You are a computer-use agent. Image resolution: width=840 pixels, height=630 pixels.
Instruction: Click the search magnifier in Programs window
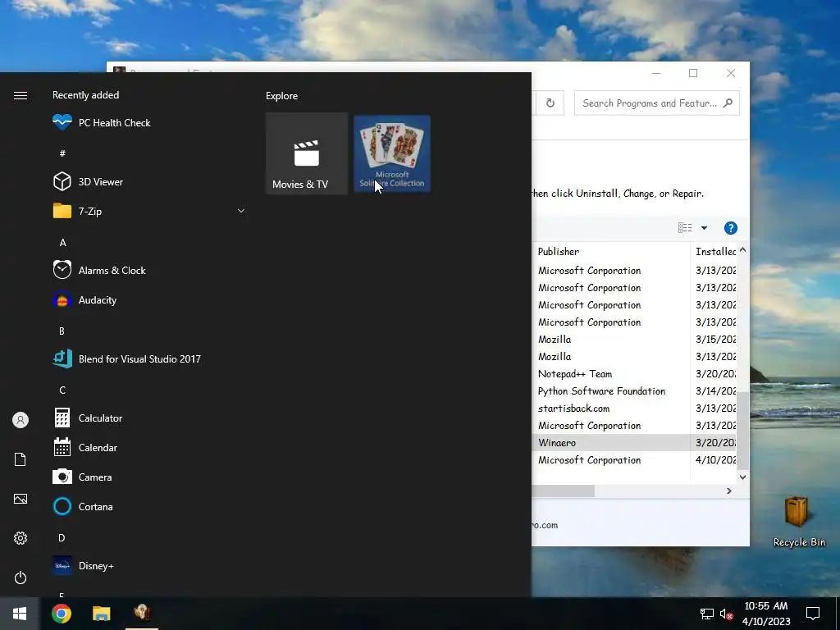point(728,103)
